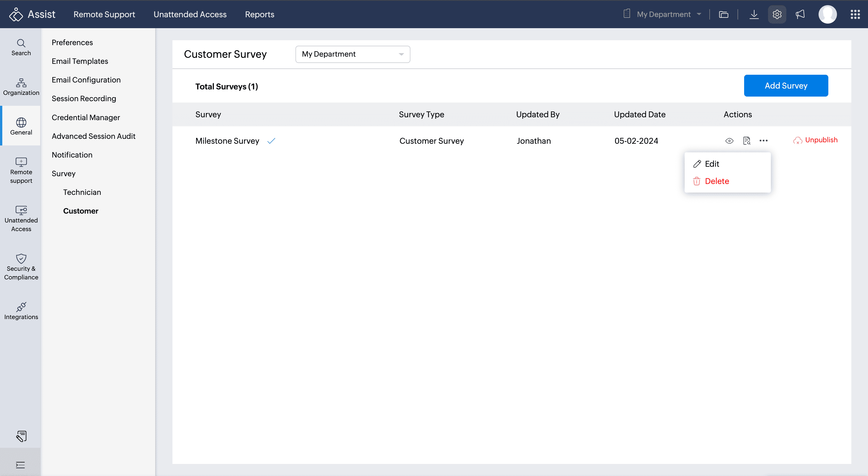Collapse the sidebar using bottom toggle icon
The width and height of the screenshot is (868, 476).
(20, 465)
